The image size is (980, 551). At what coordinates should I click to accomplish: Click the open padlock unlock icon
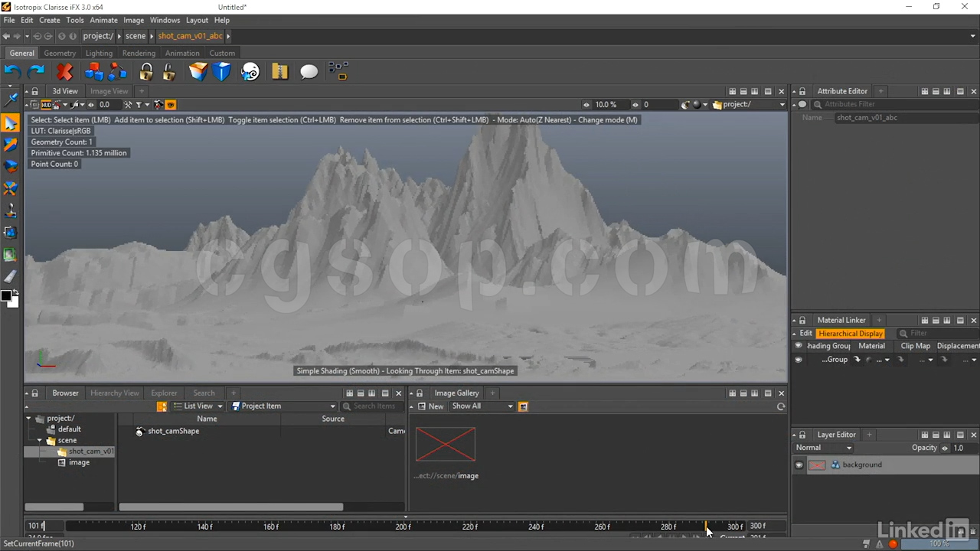[x=169, y=72]
